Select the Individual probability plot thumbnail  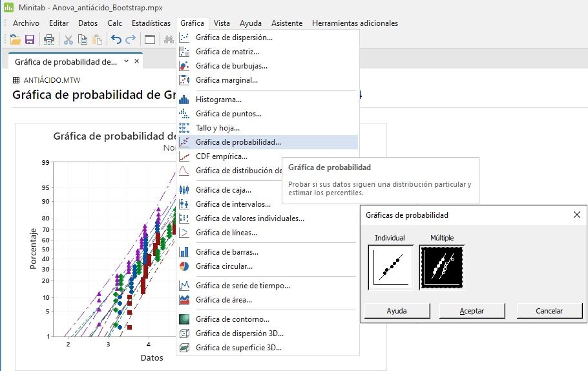[x=390, y=267]
